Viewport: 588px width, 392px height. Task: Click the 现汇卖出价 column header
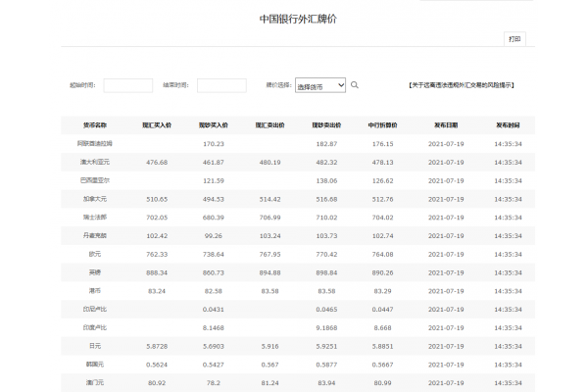[270, 125]
